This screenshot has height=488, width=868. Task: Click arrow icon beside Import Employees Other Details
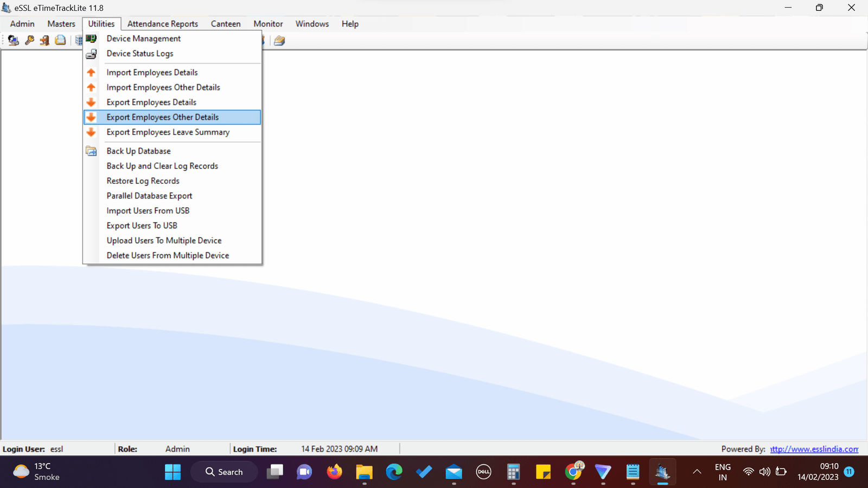click(91, 87)
